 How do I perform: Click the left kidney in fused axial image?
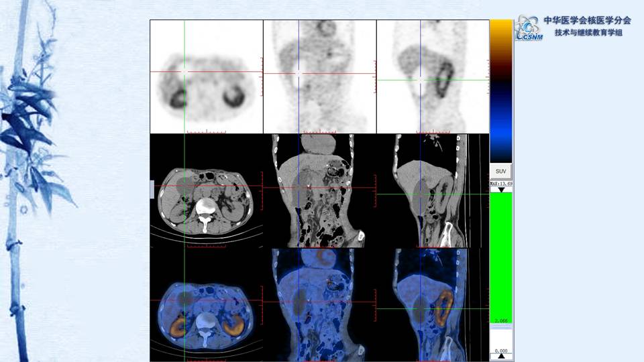(x=233, y=326)
